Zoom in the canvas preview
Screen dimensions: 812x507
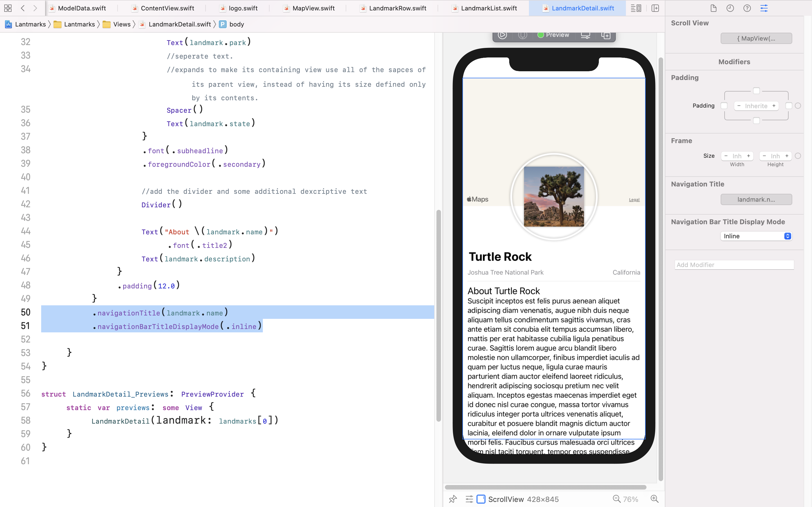pyautogui.click(x=654, y=499)
